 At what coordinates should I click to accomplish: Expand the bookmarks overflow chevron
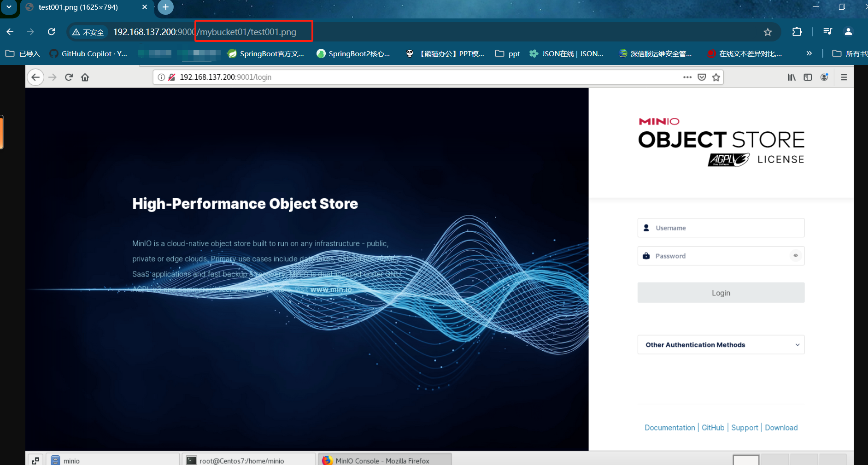(809, 53)
